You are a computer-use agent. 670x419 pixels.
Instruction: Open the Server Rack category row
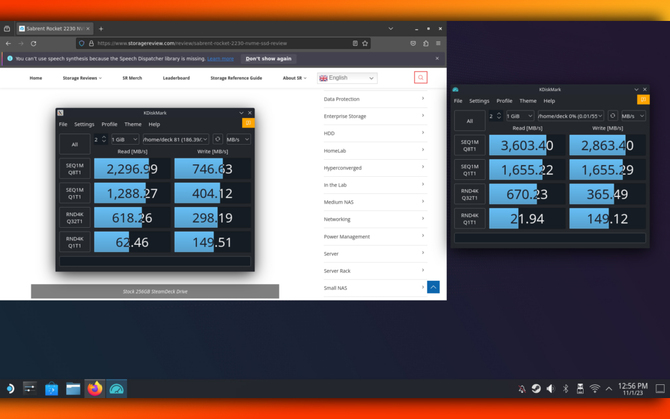374,270
